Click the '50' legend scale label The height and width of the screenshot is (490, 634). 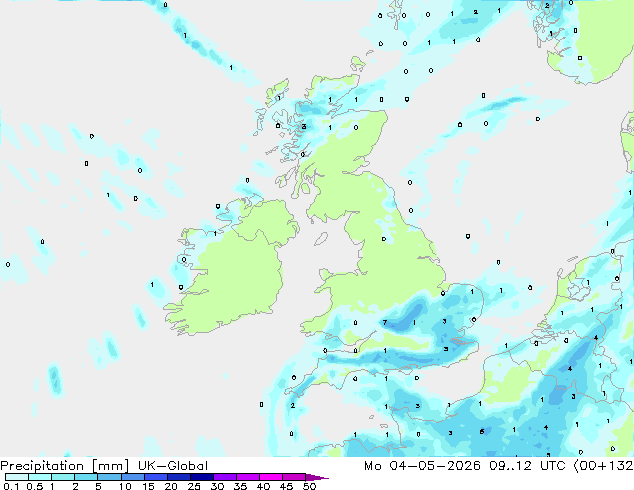click(309, 486)
